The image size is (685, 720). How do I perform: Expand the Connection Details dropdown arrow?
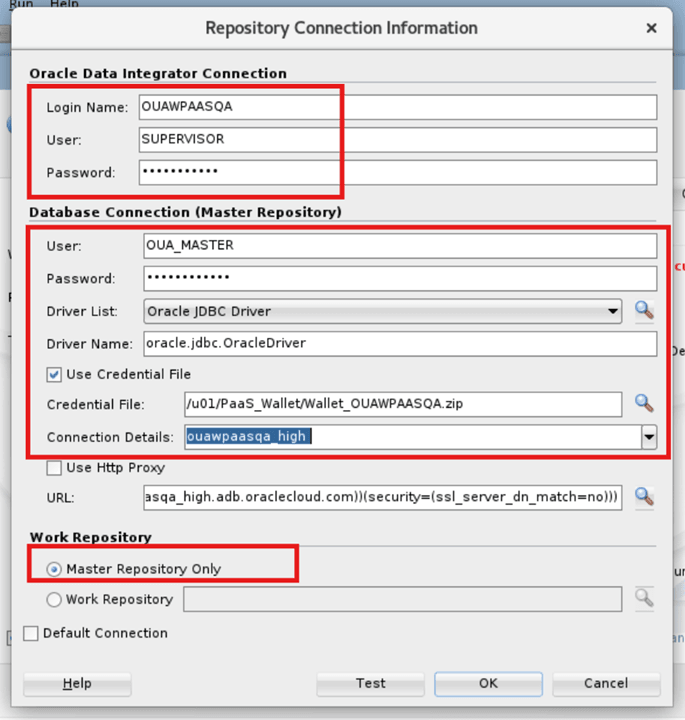(649, 437)
